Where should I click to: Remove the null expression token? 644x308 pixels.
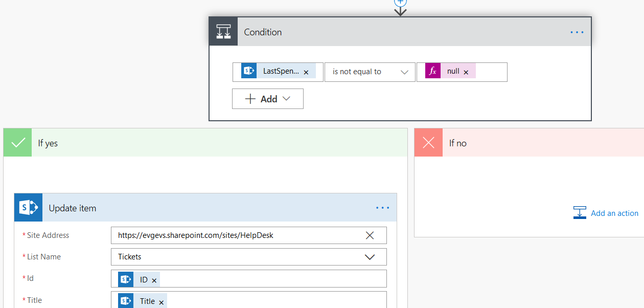coord(466,73)
